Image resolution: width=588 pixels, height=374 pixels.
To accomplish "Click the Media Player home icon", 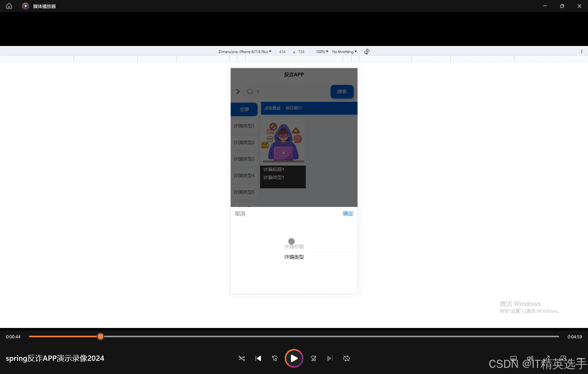I will (x=9, y=6).
